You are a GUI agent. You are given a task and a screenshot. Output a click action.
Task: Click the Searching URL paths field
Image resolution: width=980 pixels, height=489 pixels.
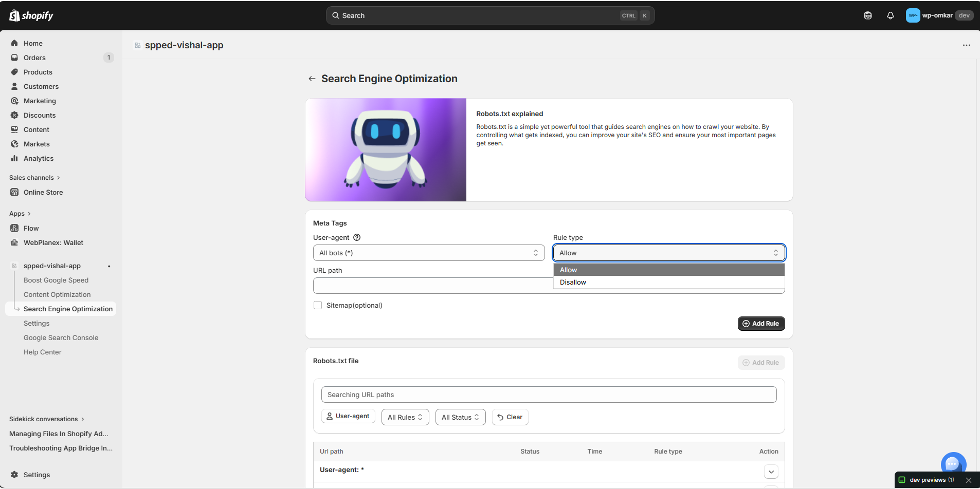click(549, 394)
